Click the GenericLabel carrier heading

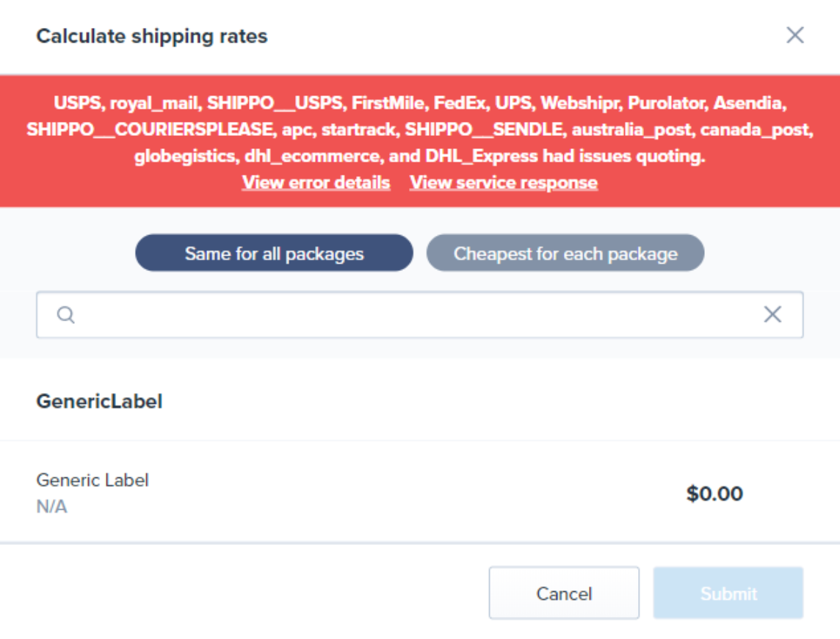[x=99, y=402]
